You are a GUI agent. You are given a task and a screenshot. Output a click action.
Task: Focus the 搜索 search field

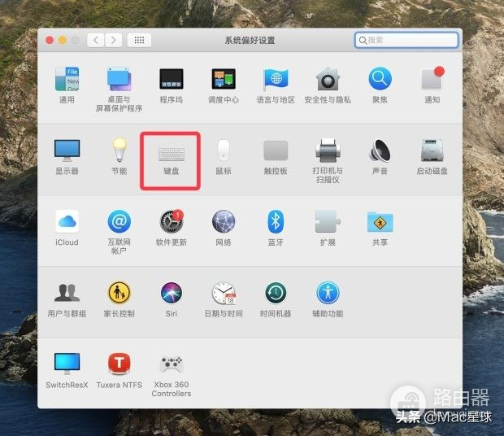click(406, 40)
